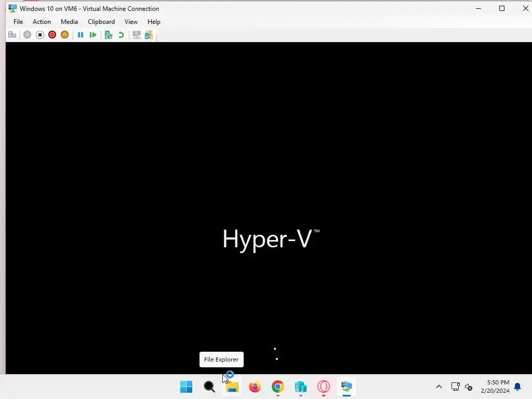The image size is (532, 399).
Task: Open the Share toolbar icon
Action: (149, 35)
